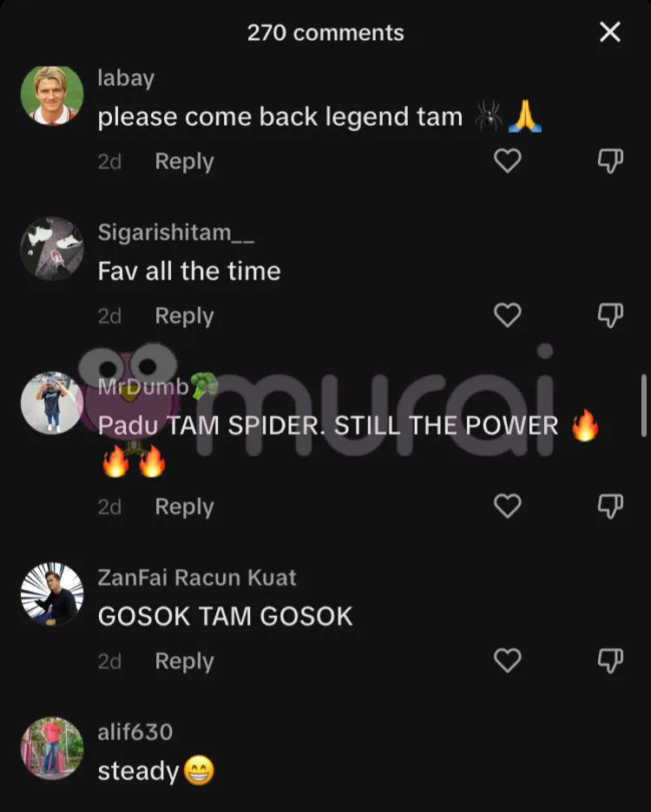Reply to ZanFai Racun Kuat's comment

[185, 661]
